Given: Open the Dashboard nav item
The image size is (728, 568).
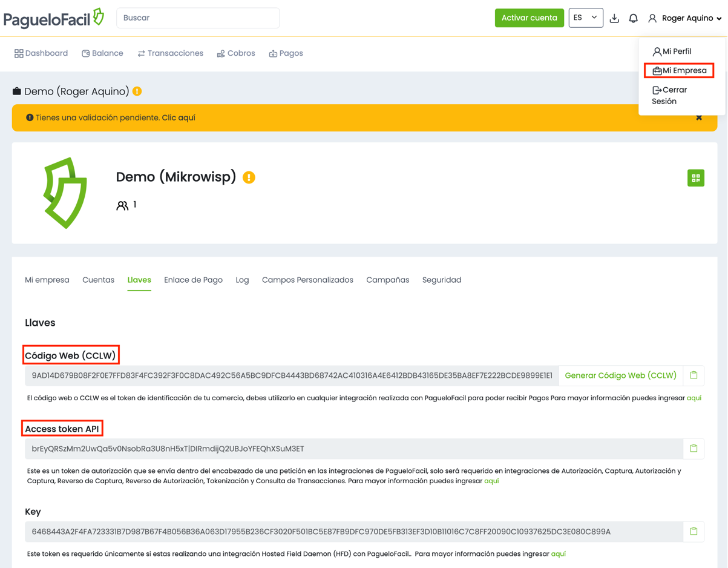Looking at the screenshot, I should 41,53.
